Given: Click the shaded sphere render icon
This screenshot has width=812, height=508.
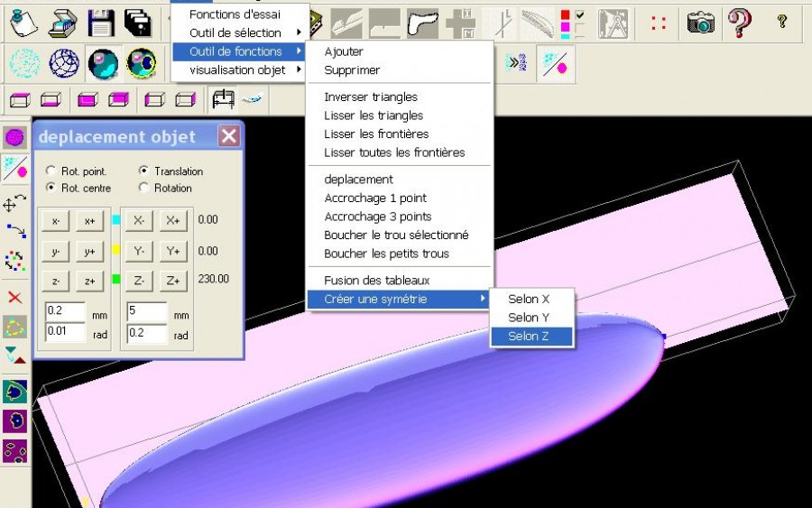Looking at the screenshot, I should (103, 63).
